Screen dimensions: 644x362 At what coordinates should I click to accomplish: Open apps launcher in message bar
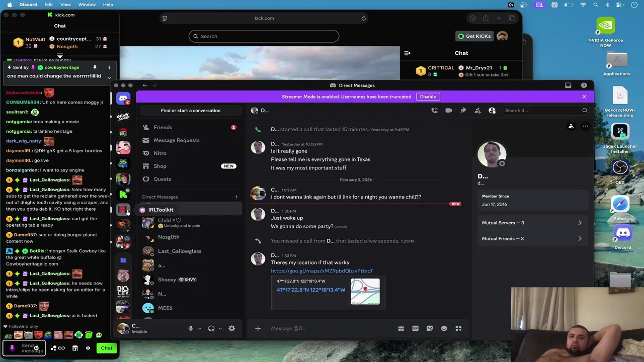[x=458, y=328]
